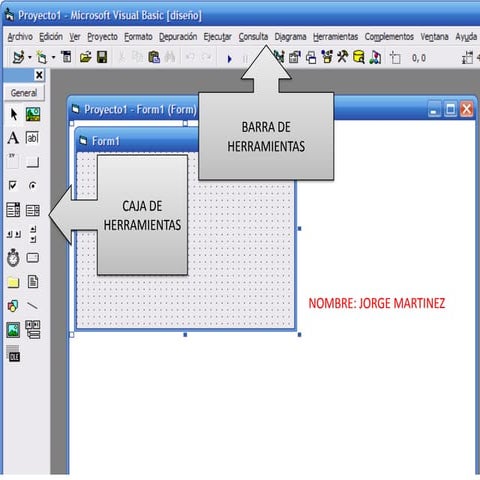Screen dimensions: 480x480
Task: Click the Open Project folder icon
Action: tap(86, 57)
